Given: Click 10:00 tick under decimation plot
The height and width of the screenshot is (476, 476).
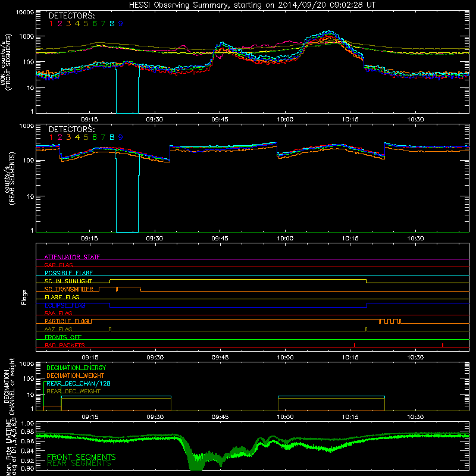Looking at the screenshot, I should (x=285, y=416).
